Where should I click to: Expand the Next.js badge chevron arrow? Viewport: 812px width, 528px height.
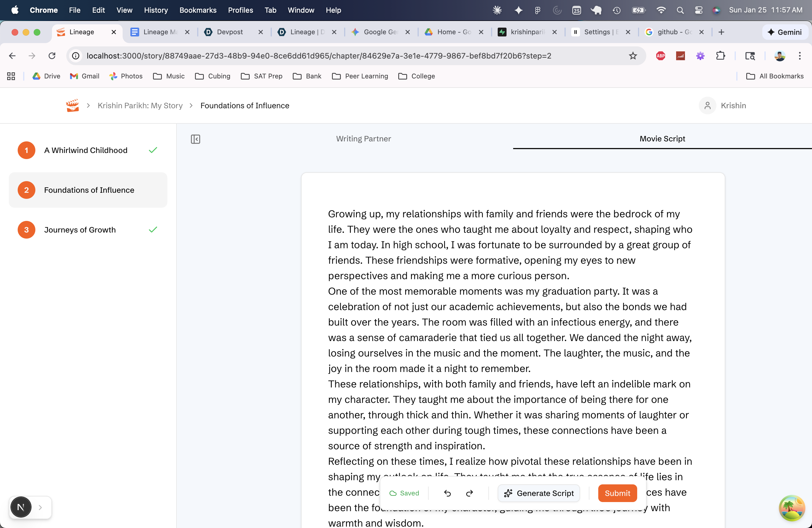pyautogui.click(x=40, y=507)
